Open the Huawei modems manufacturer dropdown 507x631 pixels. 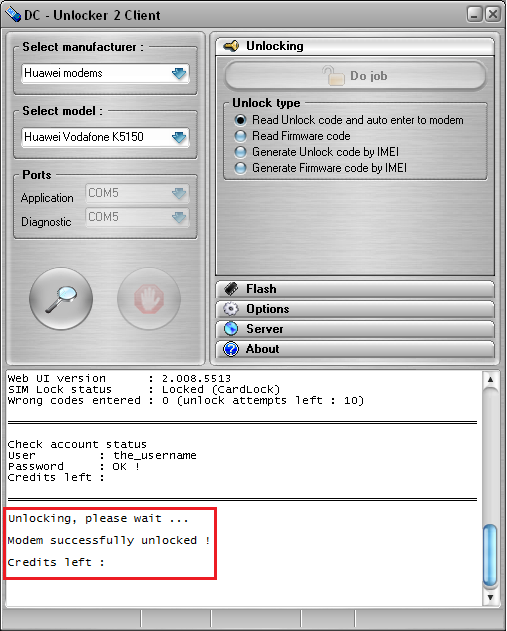105,73
